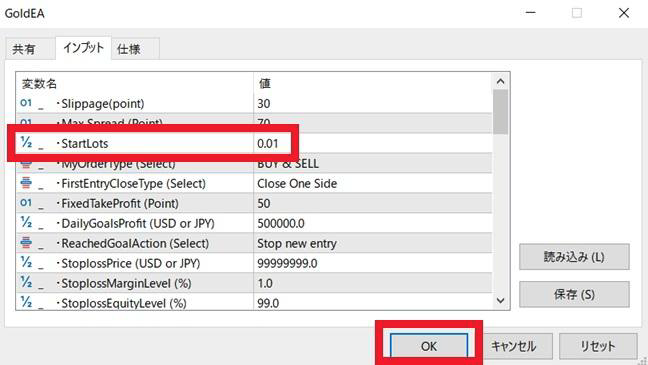Screen dimensions: 648x365
Task: Edit the FixedTakeProfit value 50
Action: tap(264, 203)
